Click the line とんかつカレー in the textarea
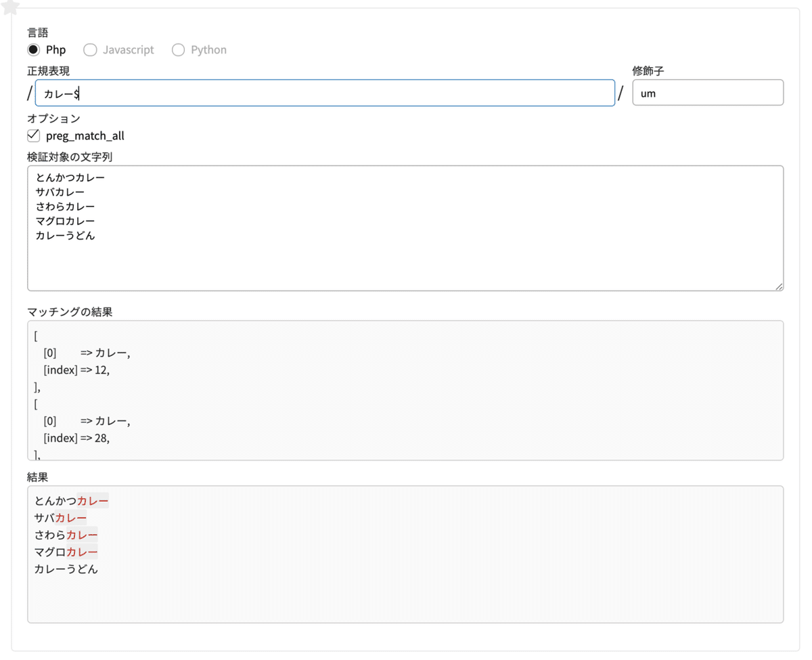The image size is (812, 660). 70,178
